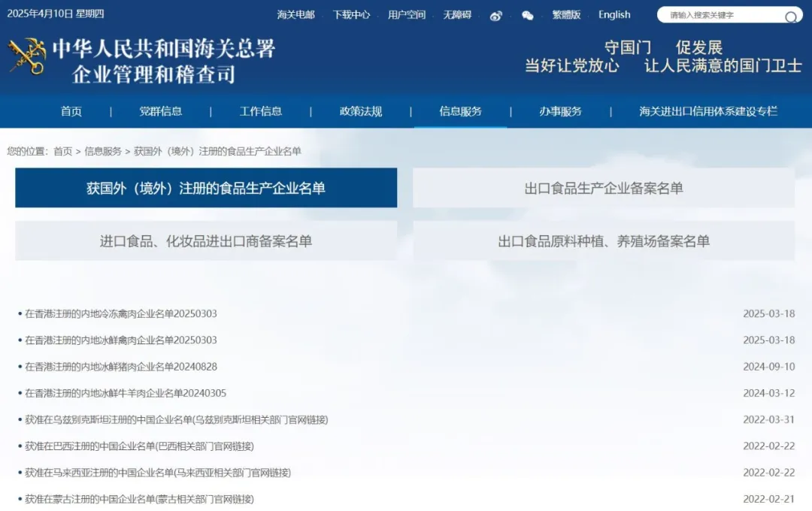Open 获准在巴西注册的中国企业名单 link
The height and width of the screenshot is (511, 812).
[x=139, y=446]
